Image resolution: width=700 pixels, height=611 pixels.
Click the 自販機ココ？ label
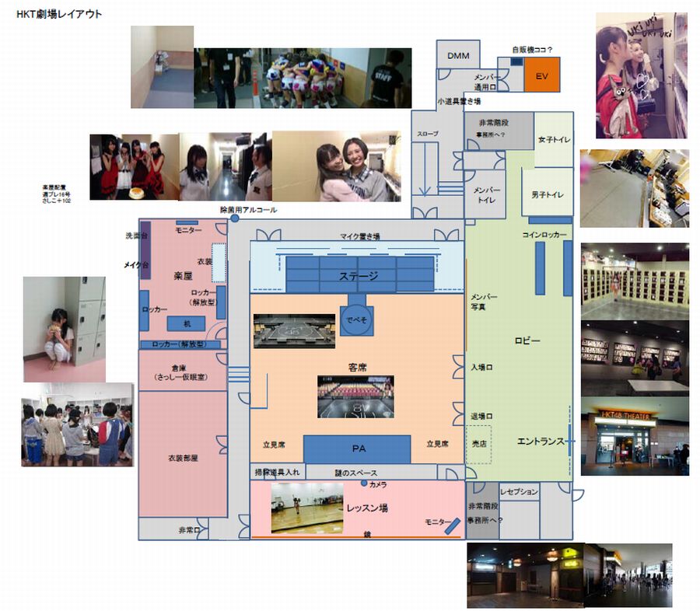532,50
